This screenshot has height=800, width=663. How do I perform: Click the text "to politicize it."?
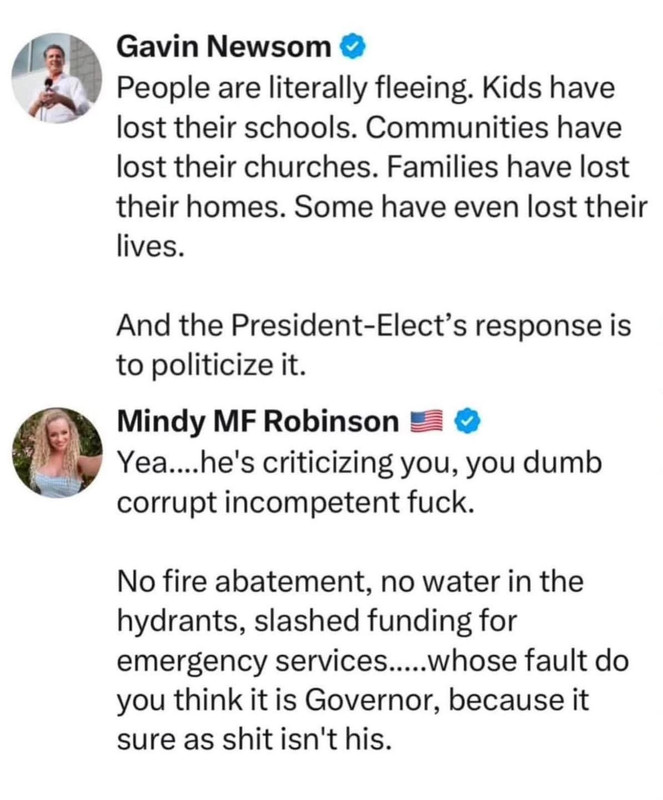(211, 365)
